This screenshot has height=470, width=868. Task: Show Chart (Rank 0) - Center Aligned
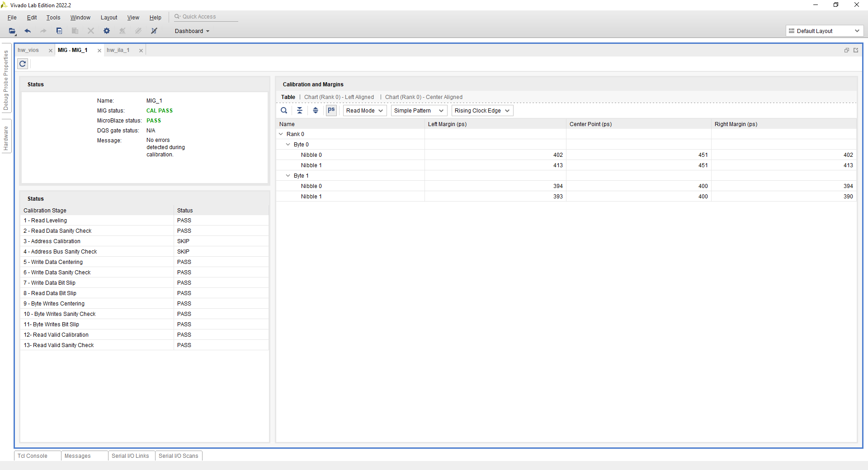pos(424,97)
